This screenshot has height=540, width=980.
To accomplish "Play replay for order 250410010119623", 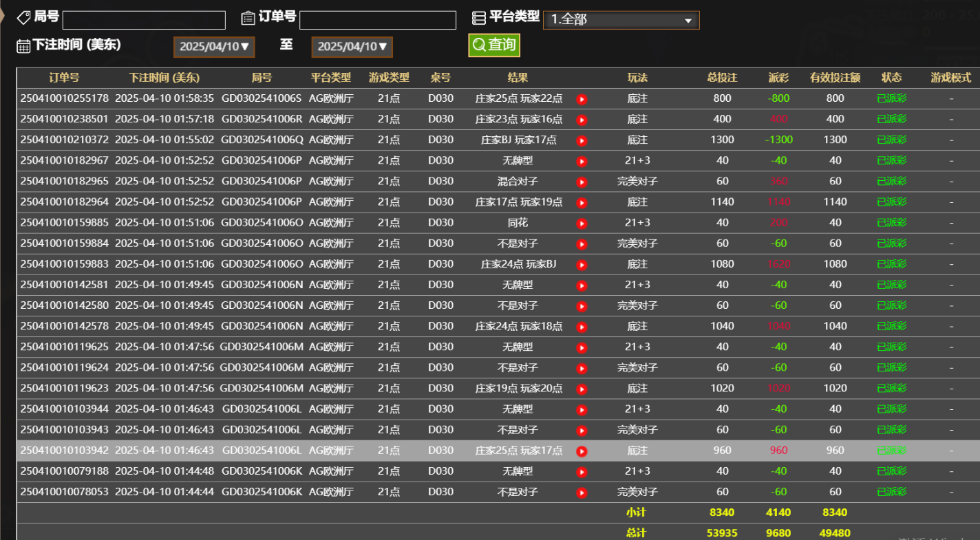I will [582, 389].
